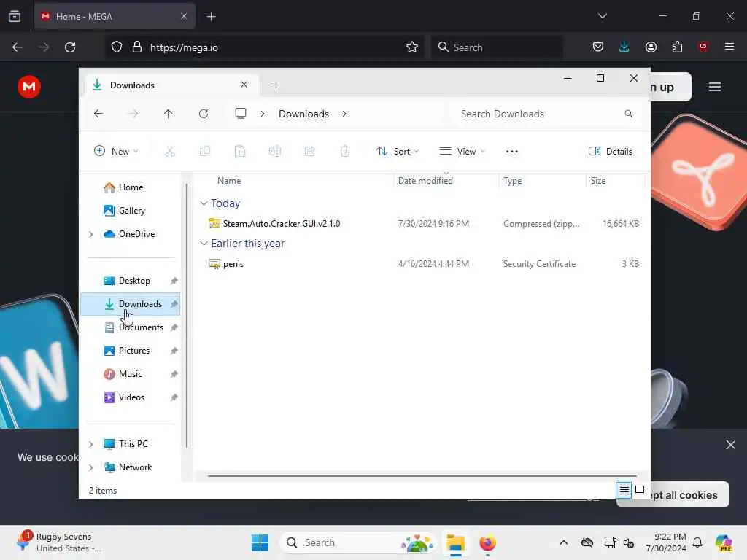Click the uBlock Origin extension icon
This screenshot has height=560, width=747.
tap(703, 47)
